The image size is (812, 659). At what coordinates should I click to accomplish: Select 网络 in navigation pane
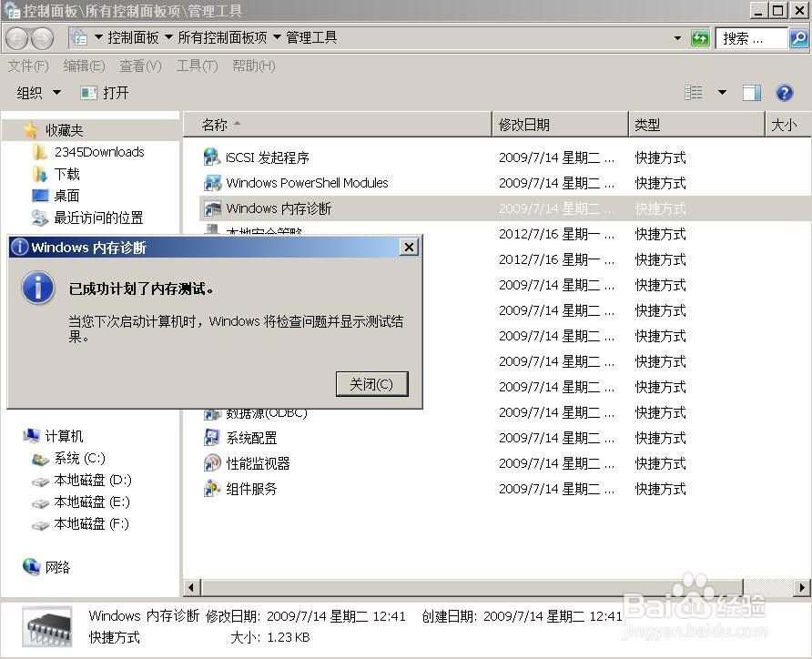46,567
